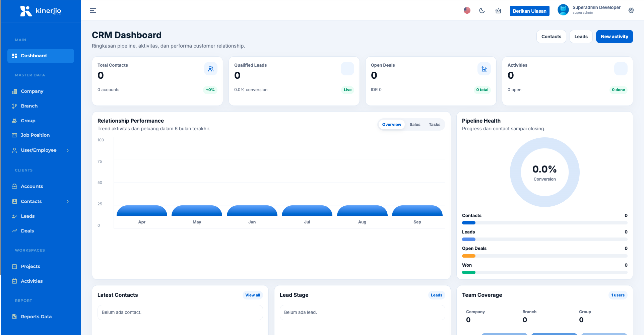Click the Superadmin user avatar

click(563, 10)
